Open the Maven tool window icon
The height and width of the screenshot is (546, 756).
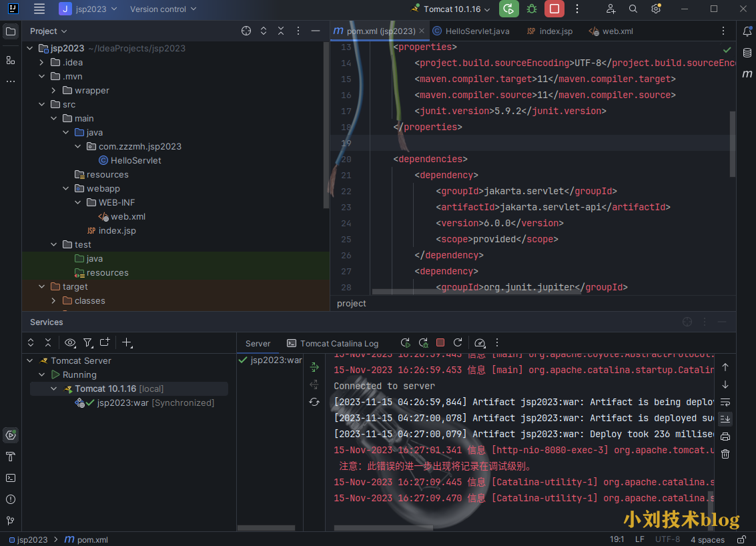747,74
